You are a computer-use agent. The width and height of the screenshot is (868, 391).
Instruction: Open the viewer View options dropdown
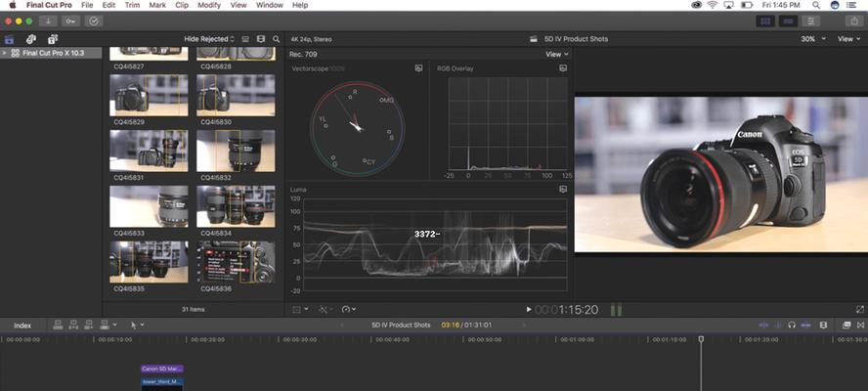click(x=848, y=39)
